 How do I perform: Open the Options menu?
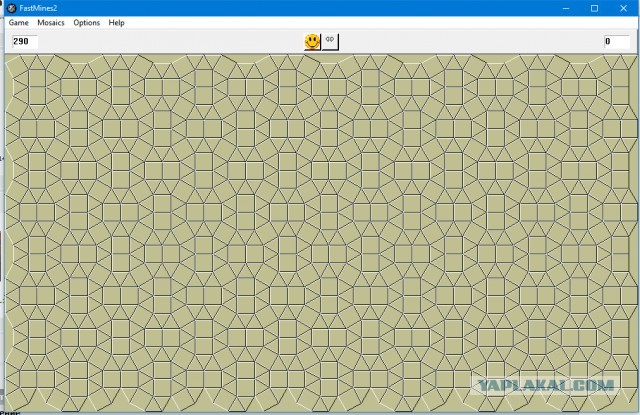coord(87,23)
